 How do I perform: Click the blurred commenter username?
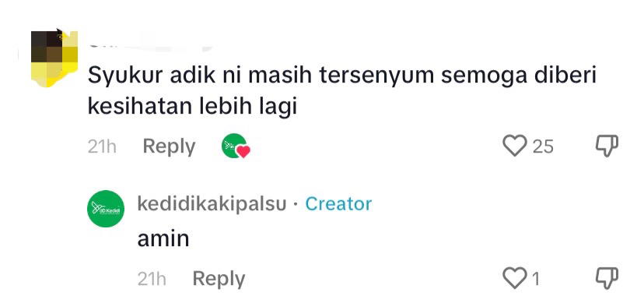[150, 45]
